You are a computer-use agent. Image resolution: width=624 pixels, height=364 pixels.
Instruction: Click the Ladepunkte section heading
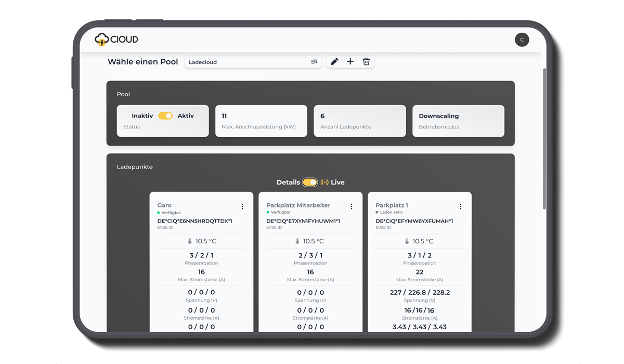coord(135,167)
